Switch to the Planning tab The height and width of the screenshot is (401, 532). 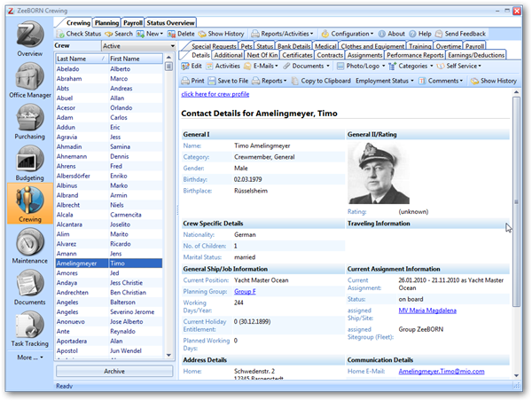(106, 23)
